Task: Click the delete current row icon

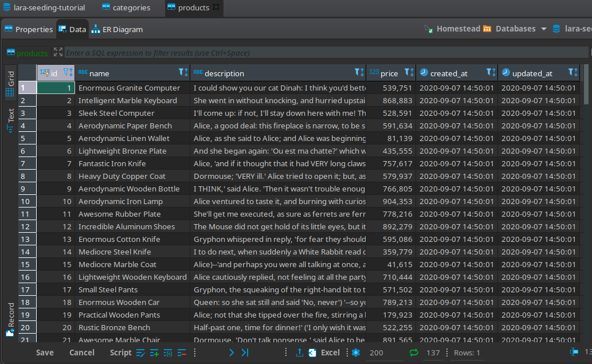Action: click(x=182, y=353)
